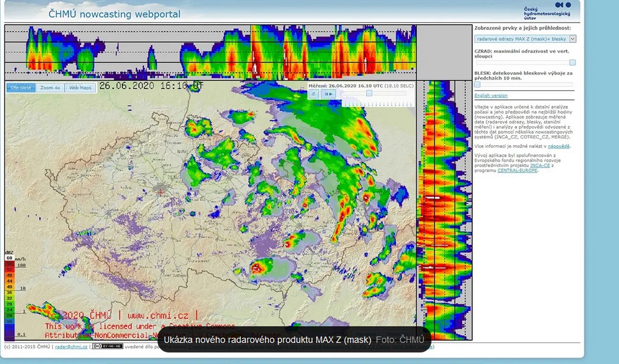619x364 pixels.
Task: Select the Dle okna view tab
Action: (x=20, y=88)
